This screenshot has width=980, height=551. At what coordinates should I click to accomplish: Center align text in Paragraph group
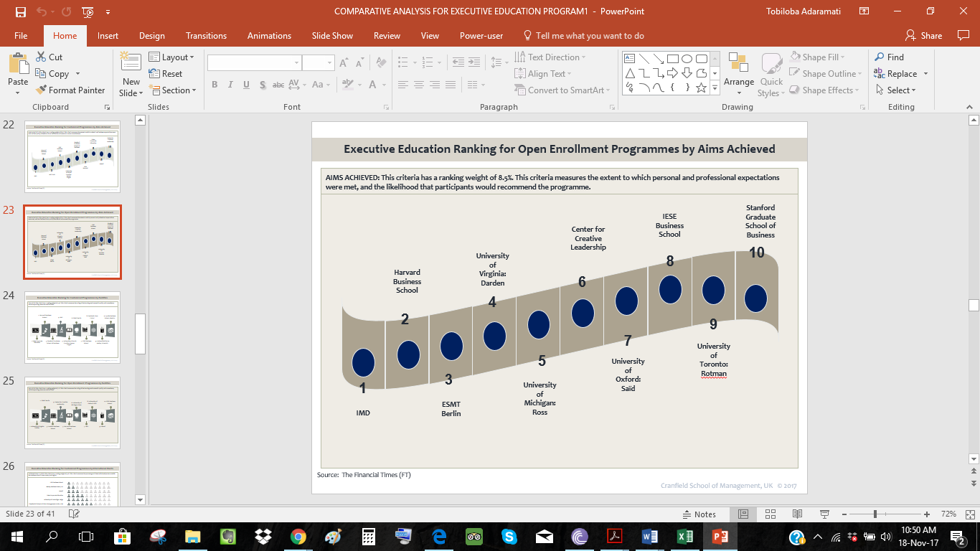pyautogui.click(x=419, y=85)
